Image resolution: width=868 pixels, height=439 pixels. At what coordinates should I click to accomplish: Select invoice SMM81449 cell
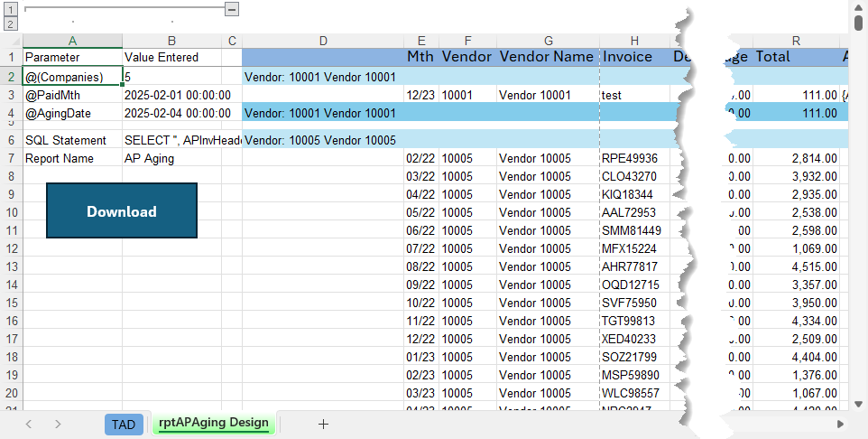pyautogui.click(x=634, y=230)
